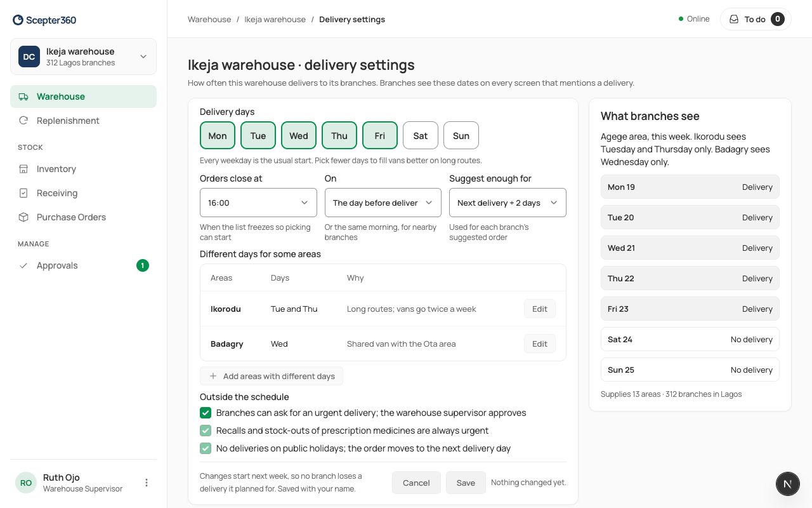Toggle no deliveries on public holidays checkbox

pyautogui.click(x=206, y=448)
